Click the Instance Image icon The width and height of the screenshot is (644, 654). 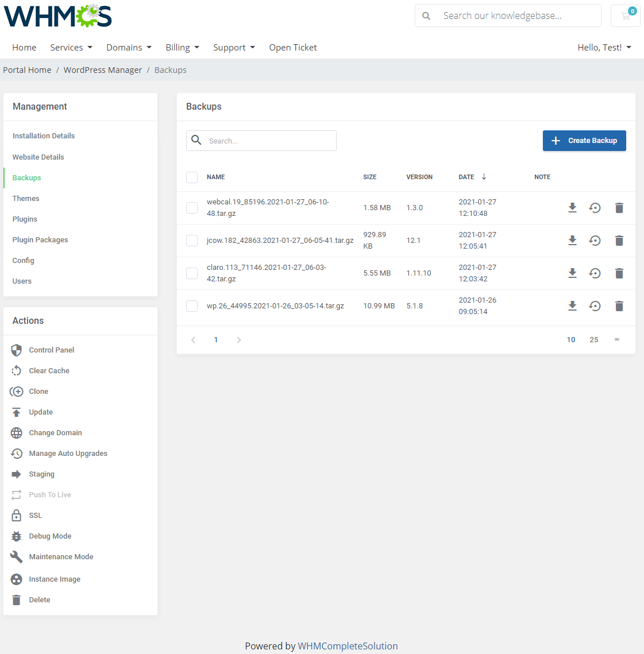[16, 579]
